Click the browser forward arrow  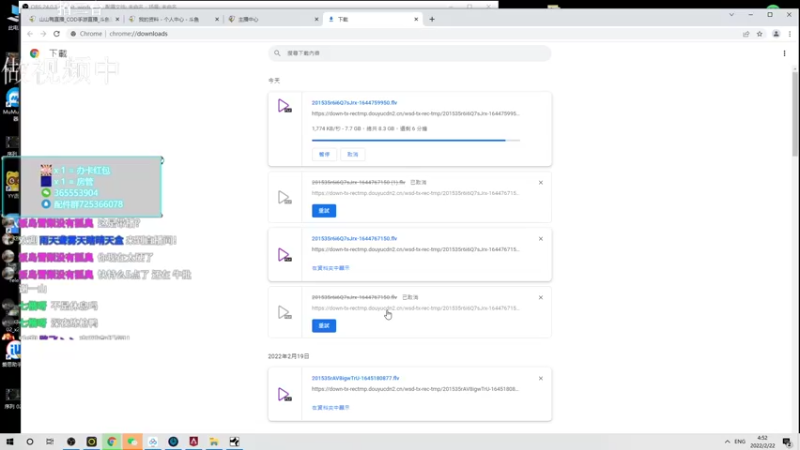[x=43, y=34]
